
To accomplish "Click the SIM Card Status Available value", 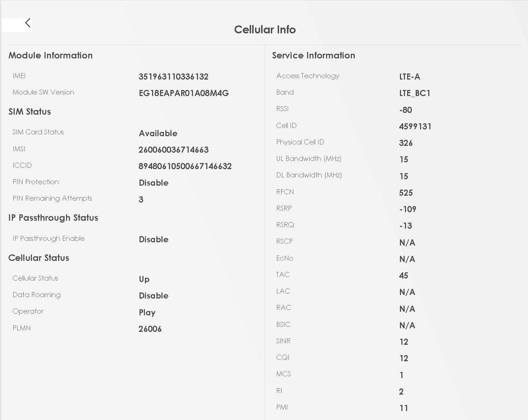I will pos(158,133).
